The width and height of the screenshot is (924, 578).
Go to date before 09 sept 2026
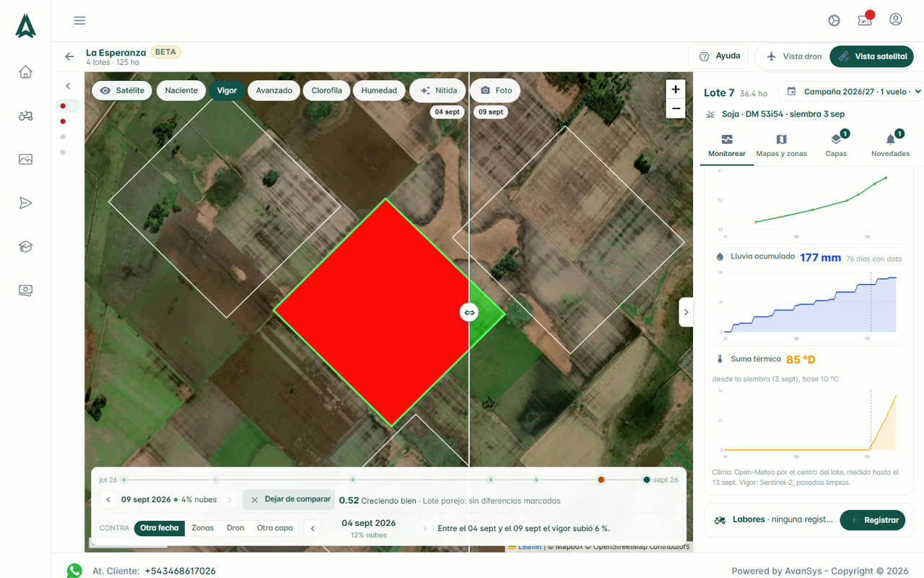108,499
